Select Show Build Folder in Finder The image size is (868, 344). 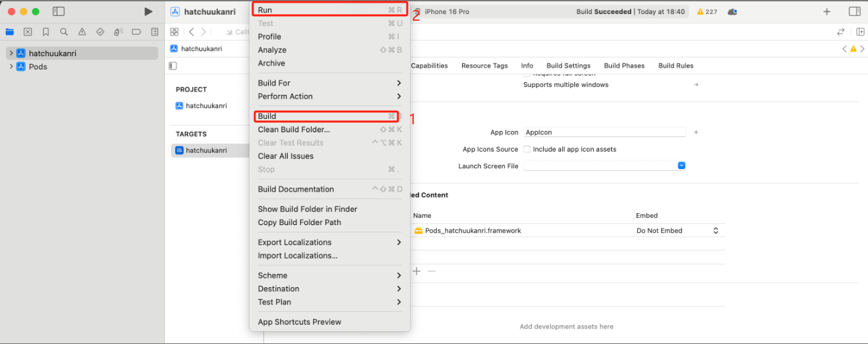coord(330,209)
